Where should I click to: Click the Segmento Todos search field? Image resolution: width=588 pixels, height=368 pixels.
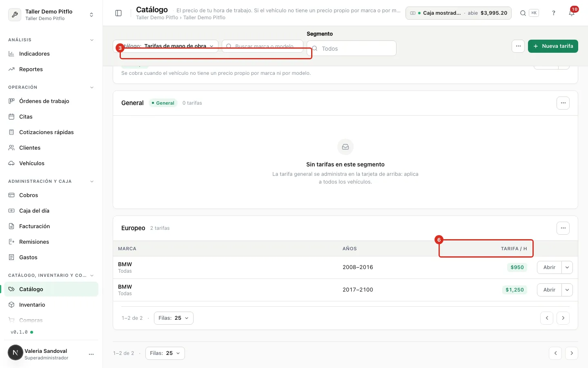[352, 49]
